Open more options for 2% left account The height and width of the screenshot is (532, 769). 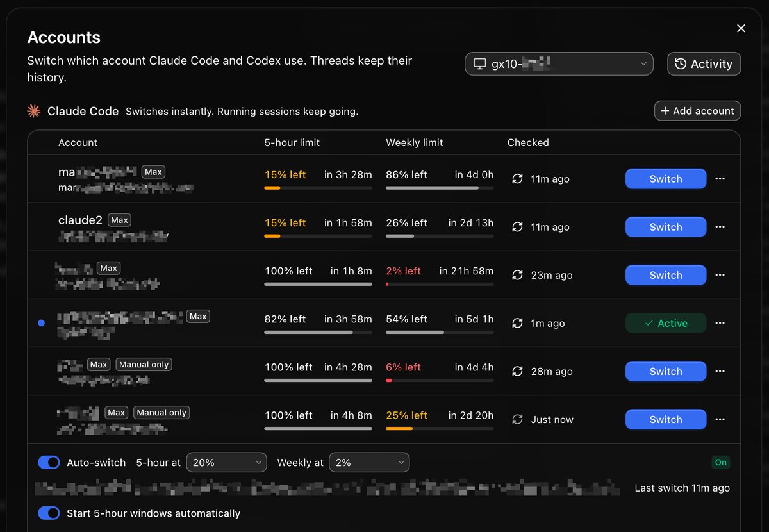(x=720, y=275)
